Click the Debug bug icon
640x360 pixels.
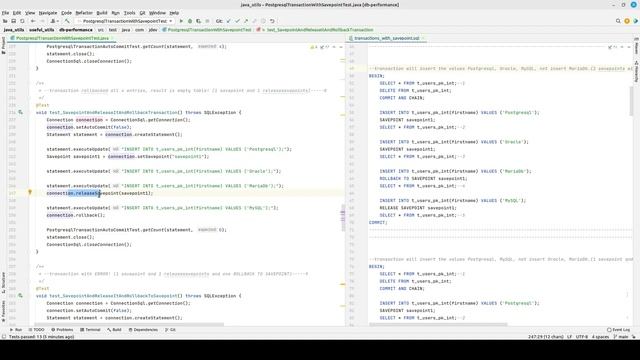[190, 21]
